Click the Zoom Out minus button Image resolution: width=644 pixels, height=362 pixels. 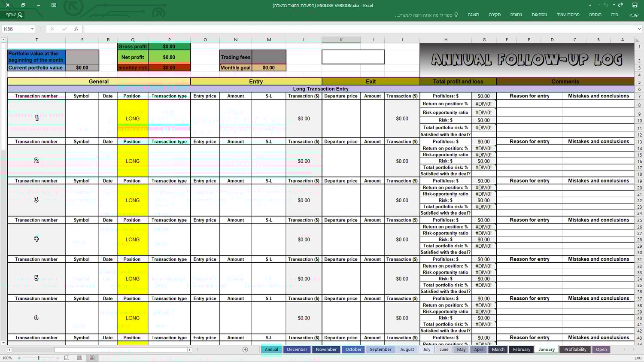58,358
